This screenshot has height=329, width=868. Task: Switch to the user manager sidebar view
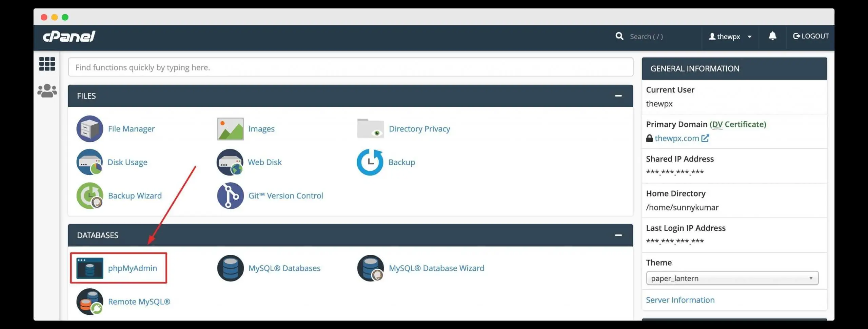[47, 90]
